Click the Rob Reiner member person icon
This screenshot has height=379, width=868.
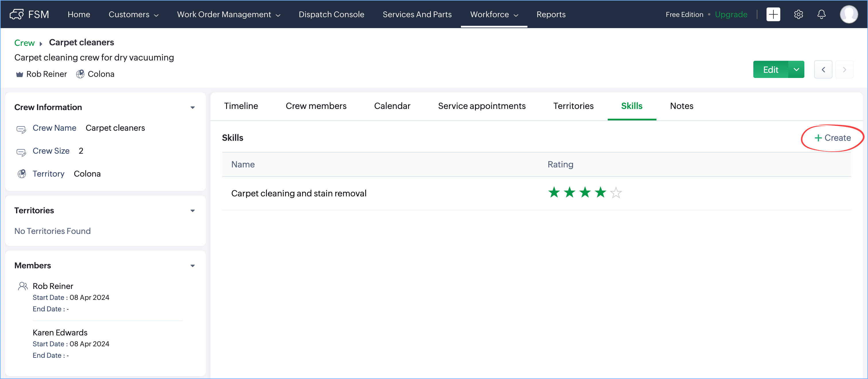23,286
